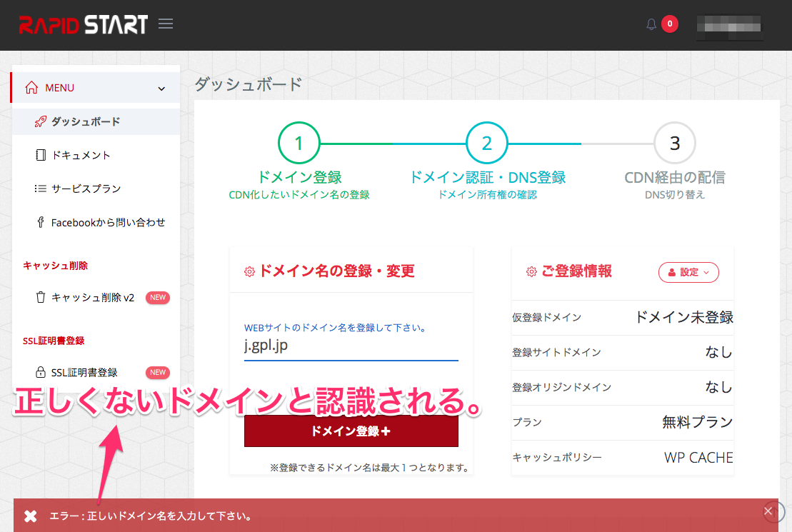The height and width of the screenshot is (532, 792).
Task: Open the blurred user account menu
Action: coord(730,25)
